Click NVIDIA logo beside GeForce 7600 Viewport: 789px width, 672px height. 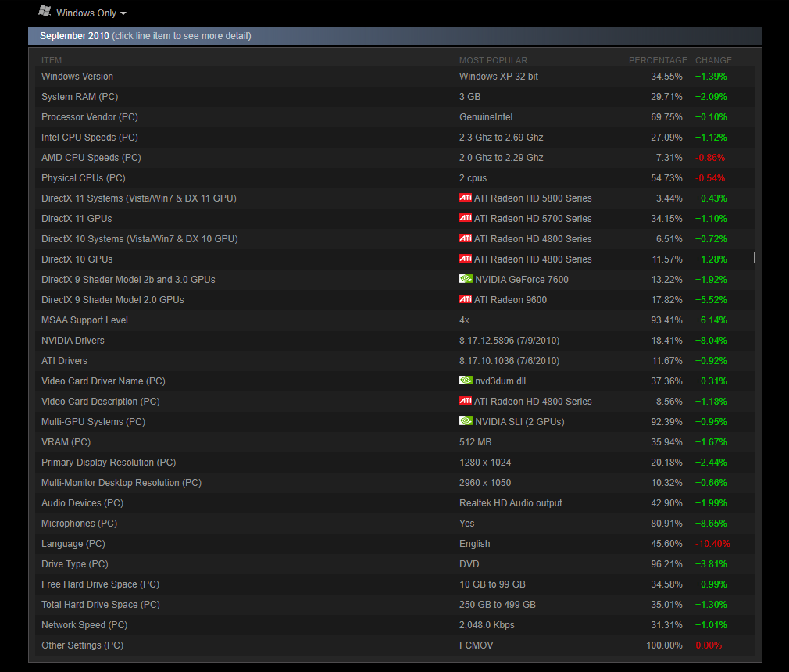click(x=466, y=279)
